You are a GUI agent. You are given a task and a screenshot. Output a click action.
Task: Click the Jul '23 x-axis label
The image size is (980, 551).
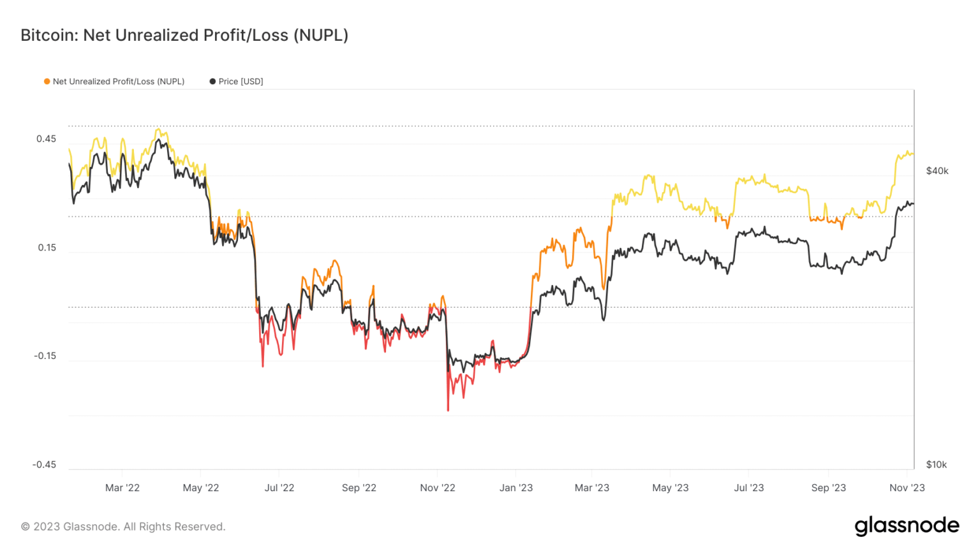tap(748, 488)
